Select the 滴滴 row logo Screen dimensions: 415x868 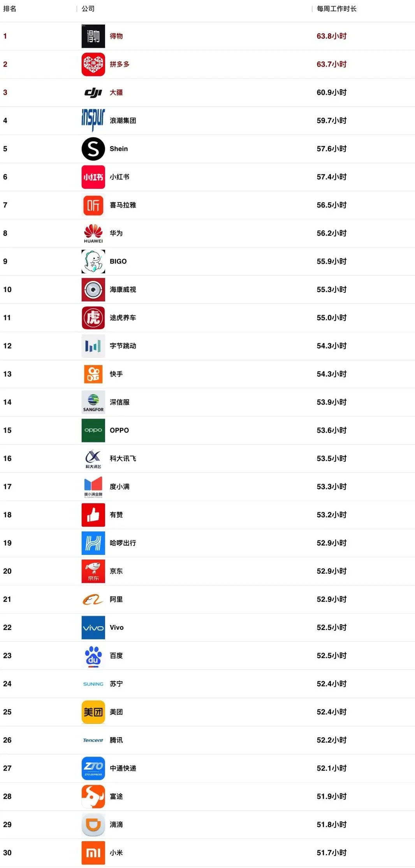93,824
